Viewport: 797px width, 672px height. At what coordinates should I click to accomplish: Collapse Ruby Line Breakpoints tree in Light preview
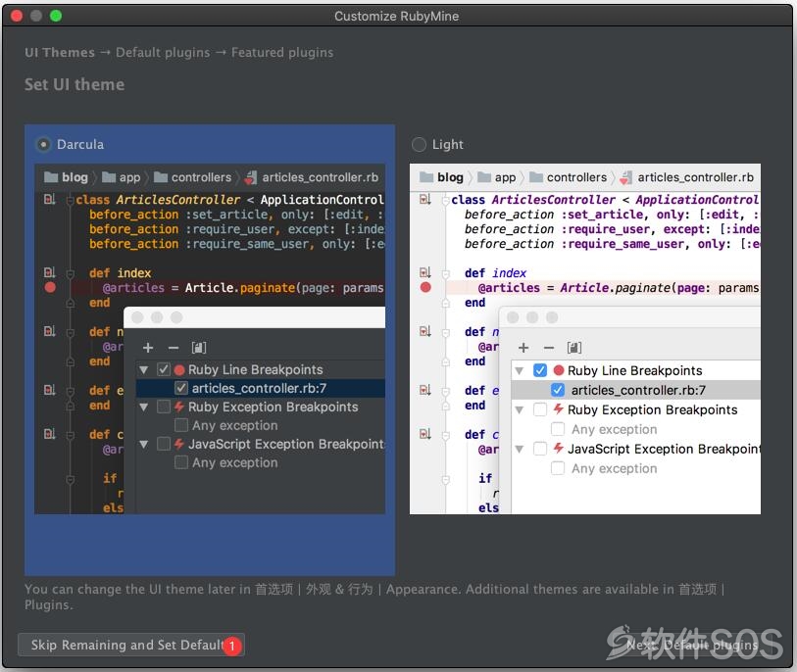519,371
